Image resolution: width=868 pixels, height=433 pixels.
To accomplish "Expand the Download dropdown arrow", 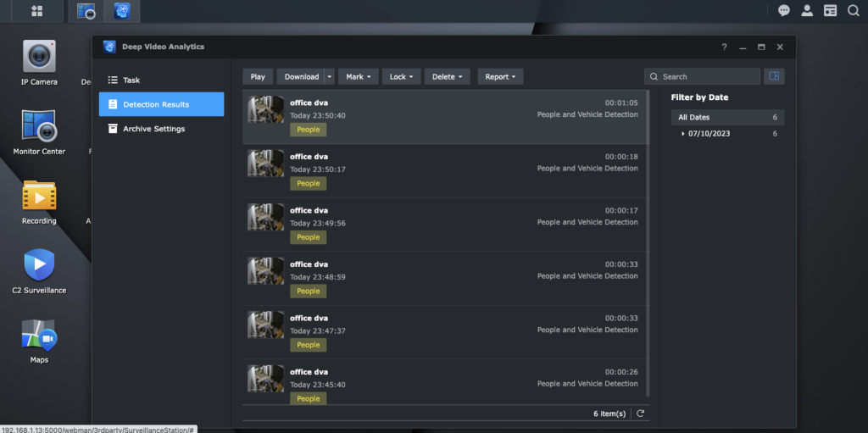I will pyautogui.click(x=330, y=77).
